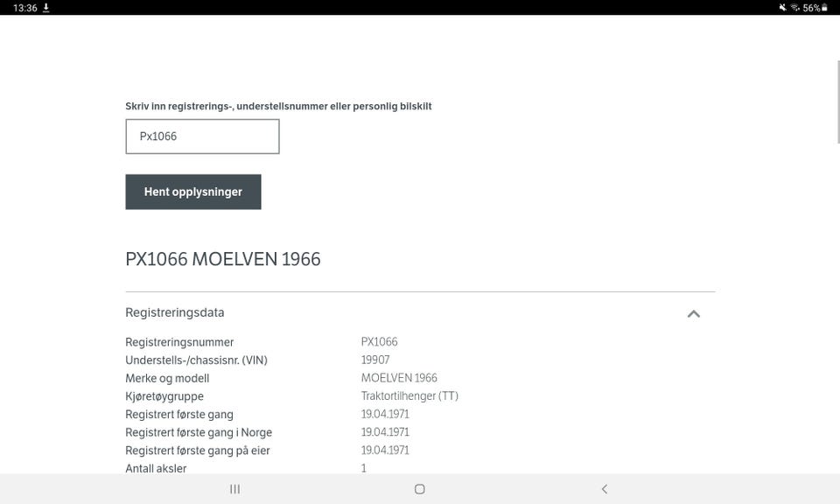The width and height of the screenshot is (840, 504).
Task: Tap the Android back arrow
Action: tap(605, 489)
